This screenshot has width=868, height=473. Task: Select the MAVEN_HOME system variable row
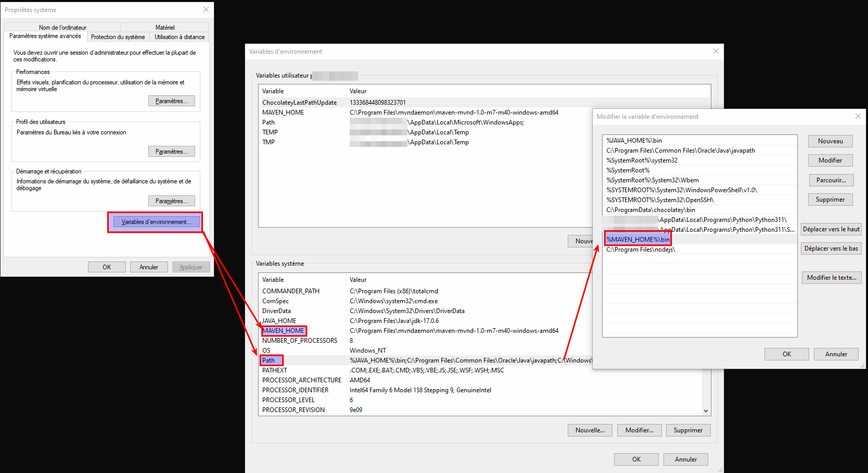click(x=284, y=330)
